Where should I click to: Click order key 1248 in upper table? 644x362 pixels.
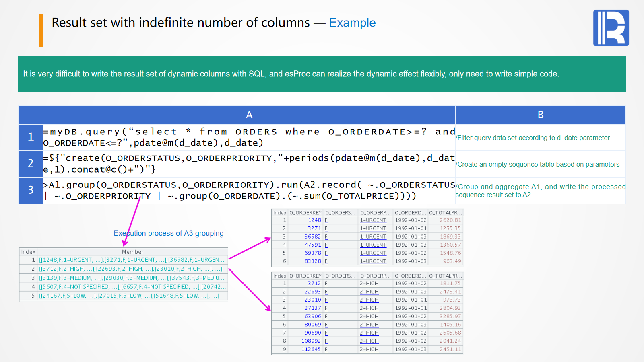(314, 220)
